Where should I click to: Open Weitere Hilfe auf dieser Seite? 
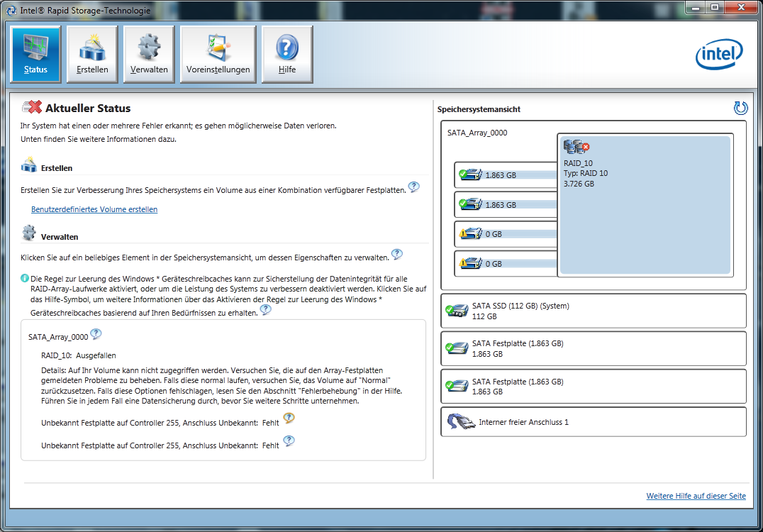pos(696,496)
